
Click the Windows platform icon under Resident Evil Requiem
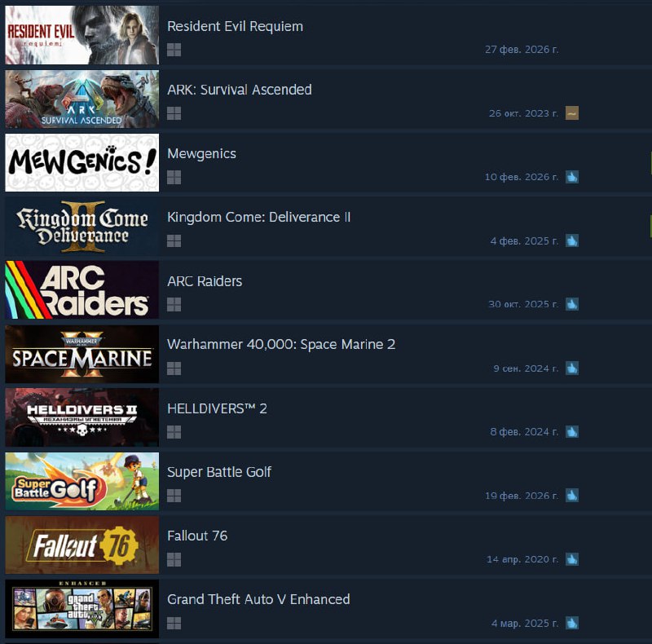point(174,50)
